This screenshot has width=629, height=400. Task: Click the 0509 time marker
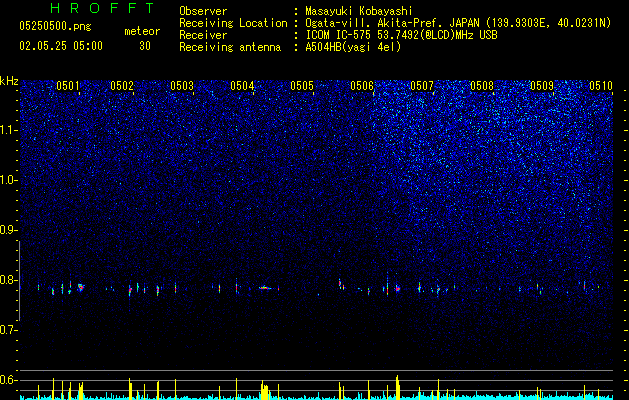[542, 86]
